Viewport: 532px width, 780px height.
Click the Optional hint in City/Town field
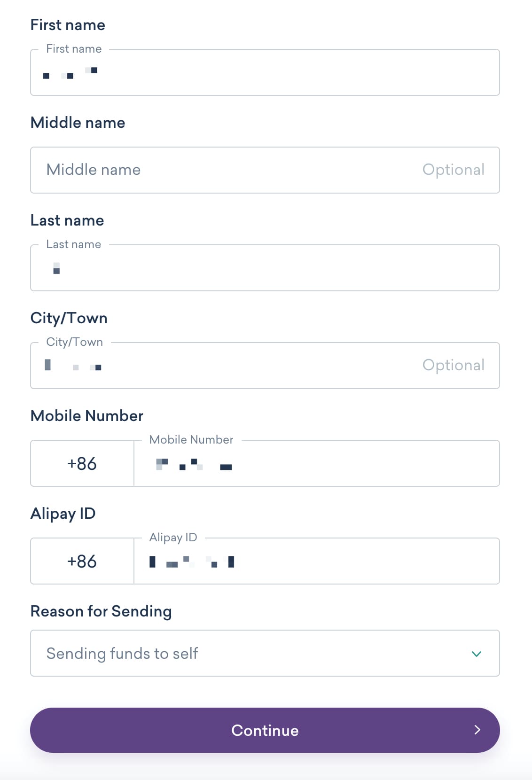(453, 366)
